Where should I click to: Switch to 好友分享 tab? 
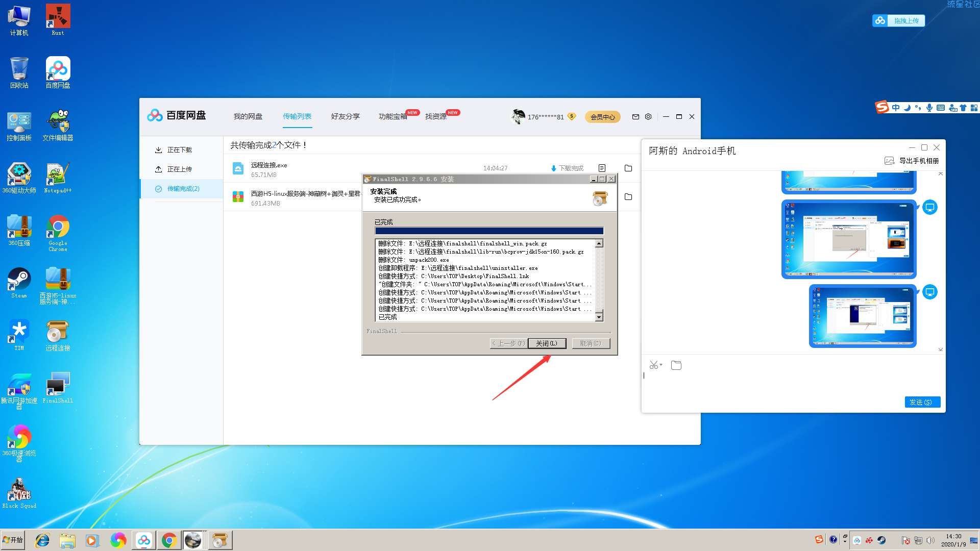346,117
